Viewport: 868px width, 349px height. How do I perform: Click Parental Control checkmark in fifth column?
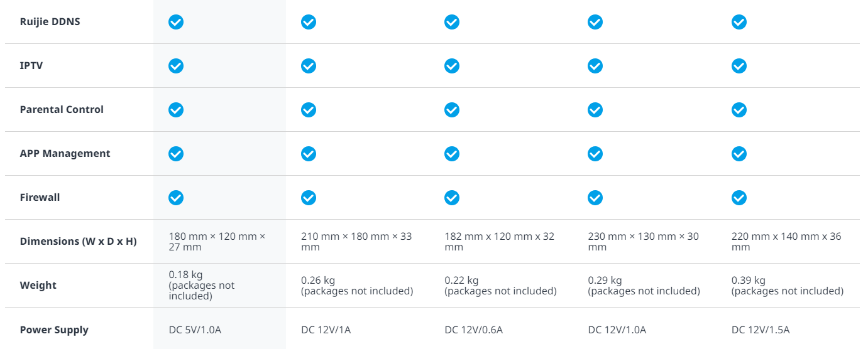click(739, 110)
